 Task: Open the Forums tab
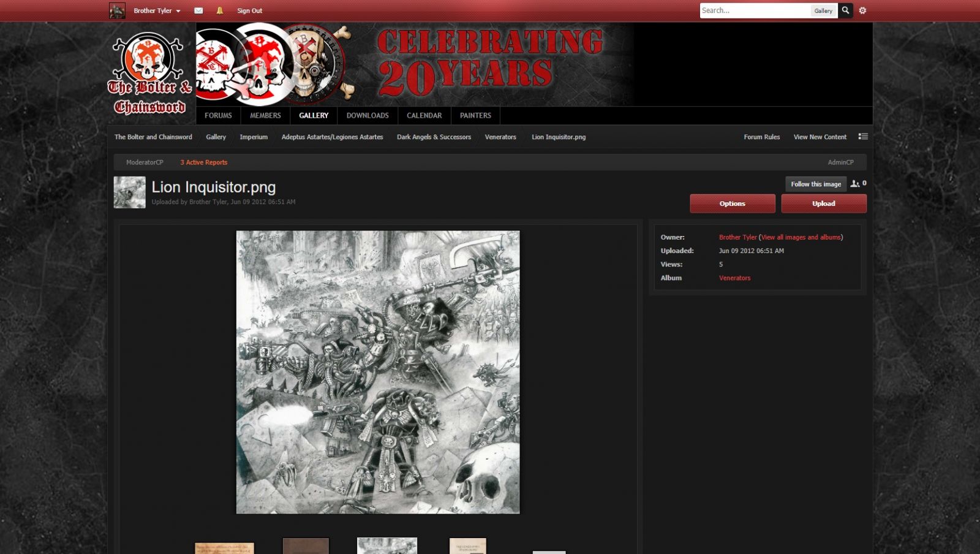pos(218,115)
